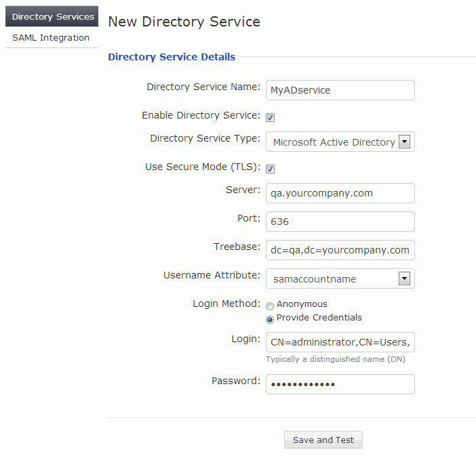Viewport: 476px width, 458px height.
Task: Open the Directory Services tab
Action: [x=52, y=16]
